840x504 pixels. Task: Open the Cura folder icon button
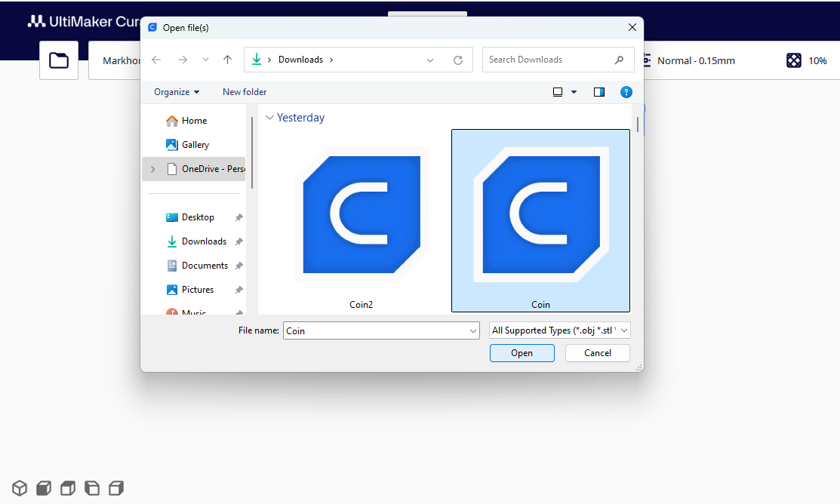59,60
